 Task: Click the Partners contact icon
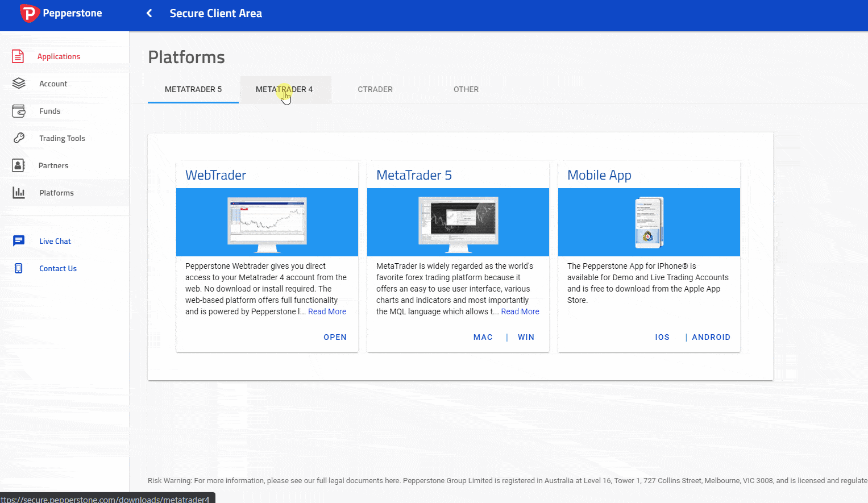click(18, 165)
